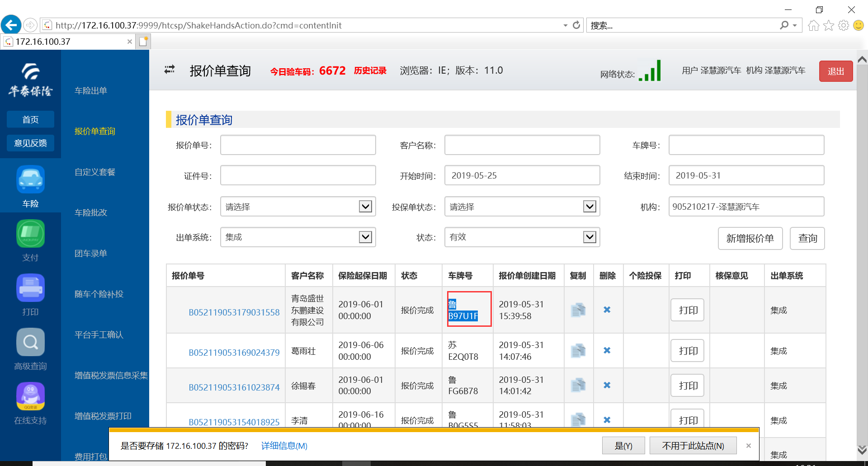Click the 新增报价单 button
Viewport: 868px width, 466px height.
(750, 238)
